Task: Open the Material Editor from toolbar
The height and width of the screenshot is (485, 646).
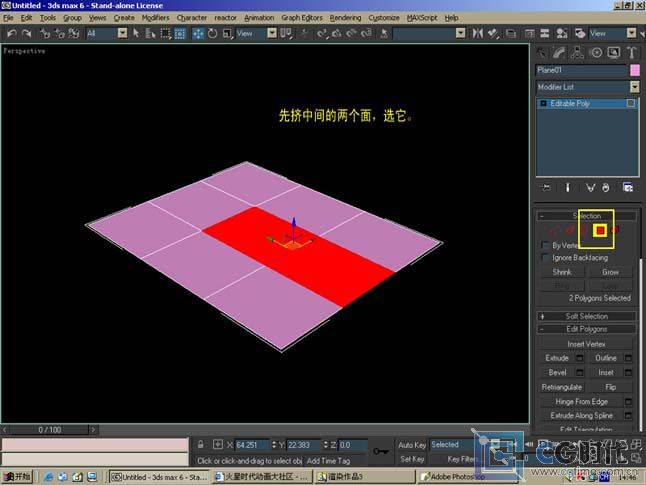Action: (x=562, y=33)
